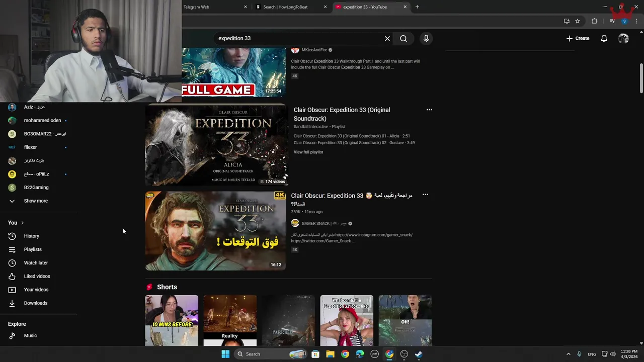
Task: Click View full playlist link
Action: (x=308, y=152)
